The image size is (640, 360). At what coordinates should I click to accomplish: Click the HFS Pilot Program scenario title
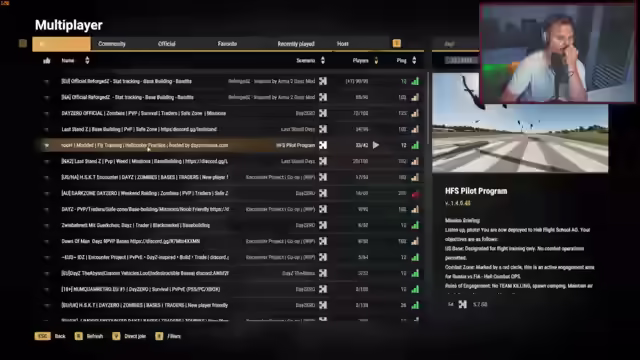point(476,191)
